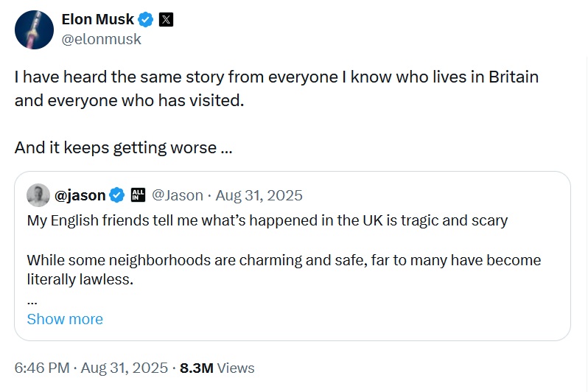The image size is (588, 392).
Task: Click the quoted post's author avatar
Action: coord(38,195)
